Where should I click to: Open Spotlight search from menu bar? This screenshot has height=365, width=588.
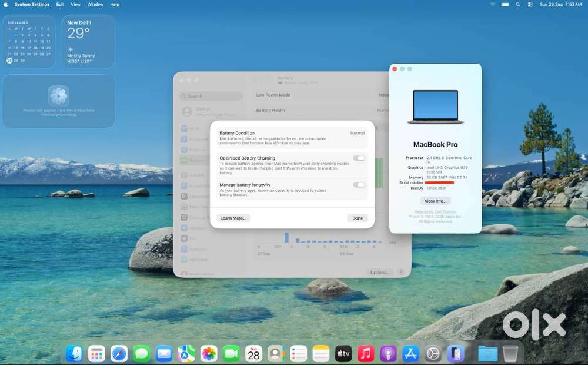pos(518,4)
